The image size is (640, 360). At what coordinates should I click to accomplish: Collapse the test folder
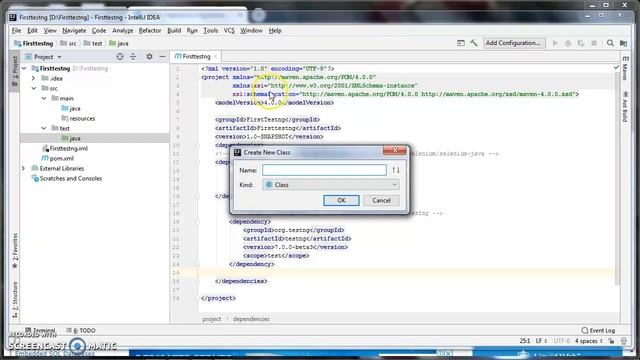click(x=44, y=128)
